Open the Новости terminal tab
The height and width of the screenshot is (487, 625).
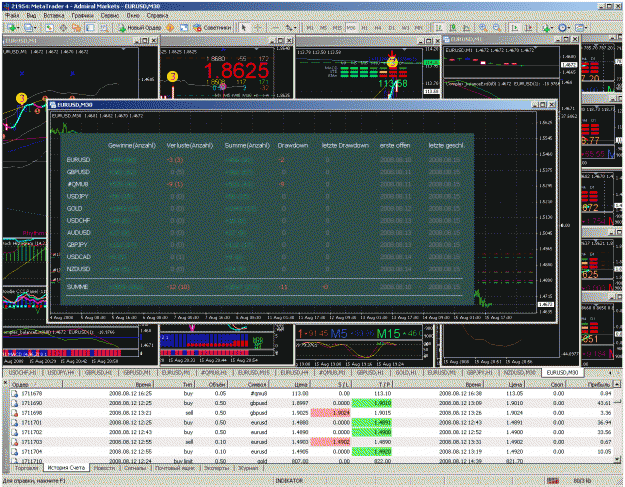coord(104,468)
